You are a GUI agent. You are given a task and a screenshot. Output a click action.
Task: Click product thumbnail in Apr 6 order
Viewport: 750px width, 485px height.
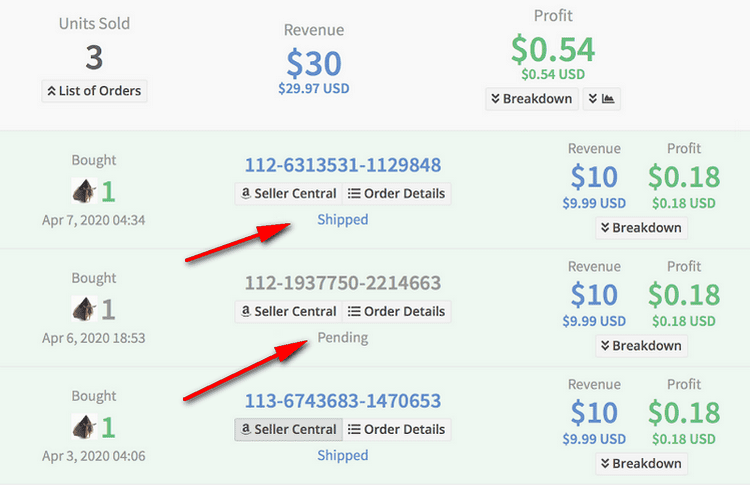pyautogui.click(x=84, y=309)
